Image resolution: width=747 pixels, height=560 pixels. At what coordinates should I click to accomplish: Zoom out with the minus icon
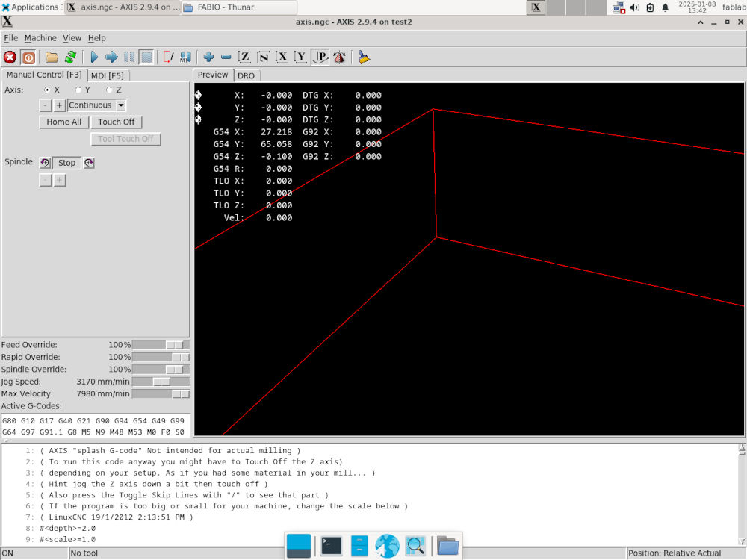pyautogui.click(x=226, y=57)
